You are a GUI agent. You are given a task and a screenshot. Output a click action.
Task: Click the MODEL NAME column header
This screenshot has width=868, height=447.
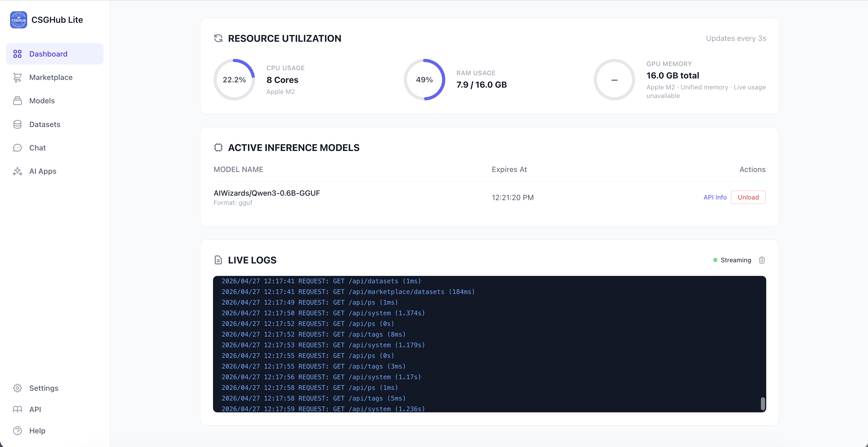click(238, 170)
